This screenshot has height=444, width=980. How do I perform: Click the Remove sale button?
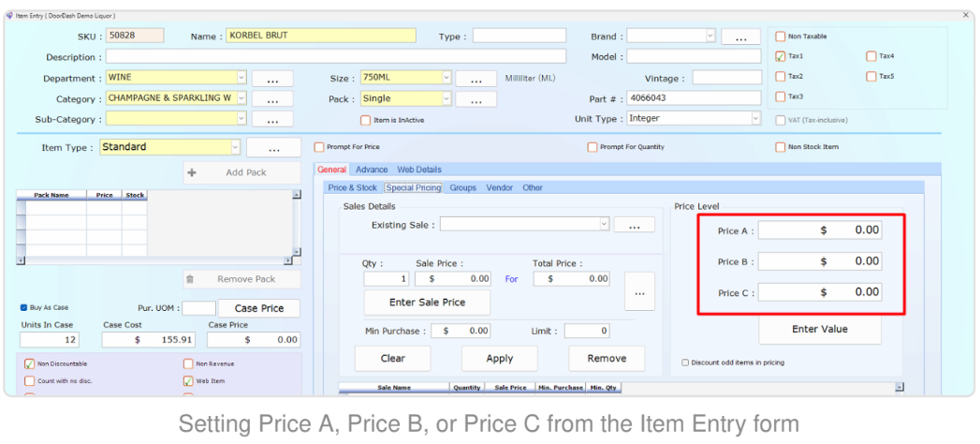607,359
